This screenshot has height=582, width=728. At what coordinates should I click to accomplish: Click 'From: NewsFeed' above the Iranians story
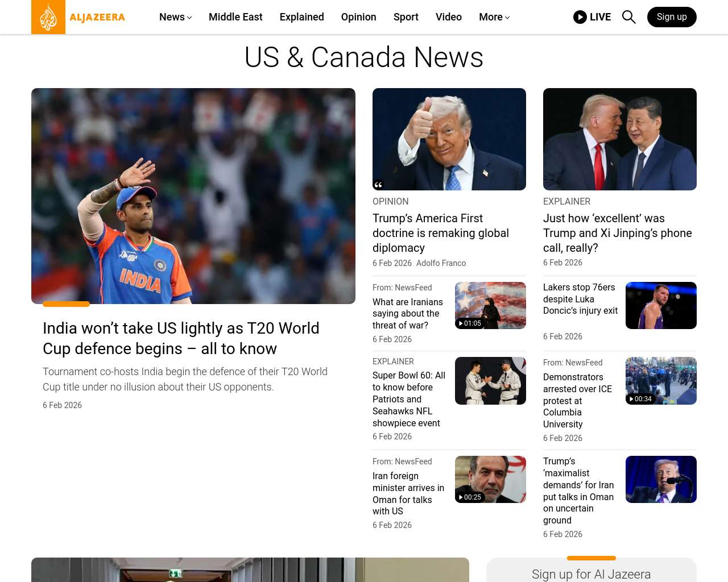click(402, 288)
